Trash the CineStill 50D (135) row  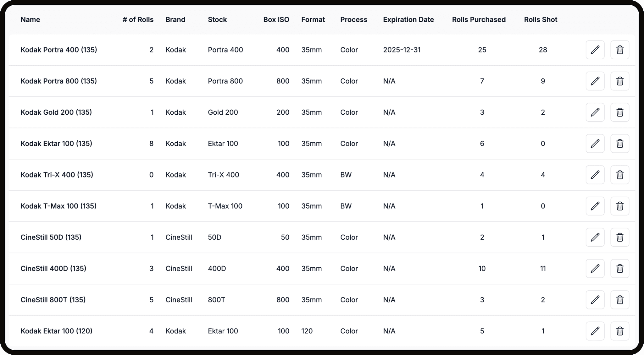coord(620,237)
